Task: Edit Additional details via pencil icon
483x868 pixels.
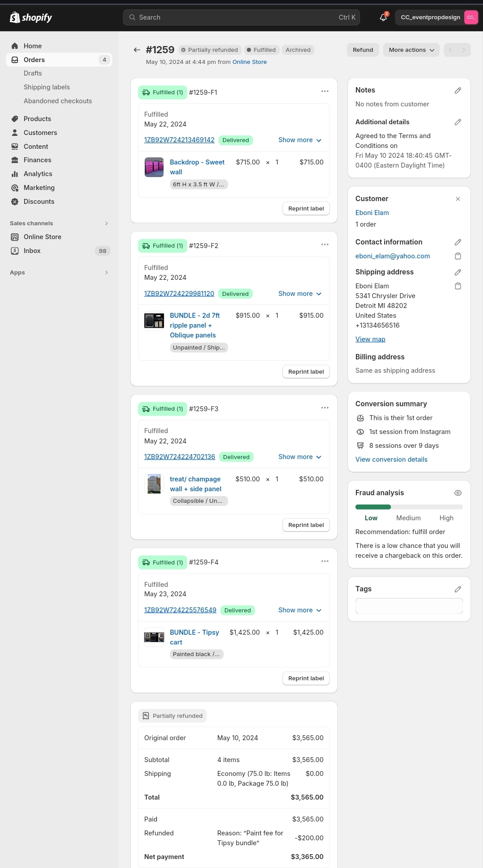Action: [458, 122]
